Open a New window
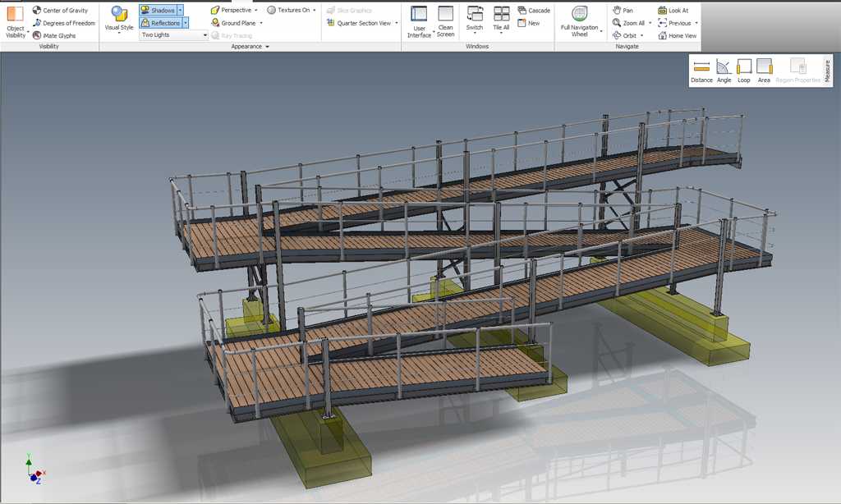This screenshot has height=504, width=841. 529,23
